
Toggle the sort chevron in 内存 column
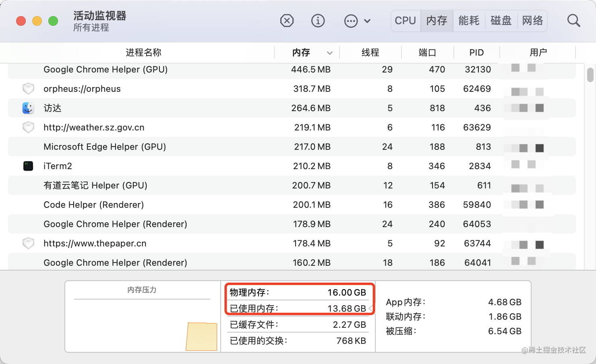[x=330, y=53]
